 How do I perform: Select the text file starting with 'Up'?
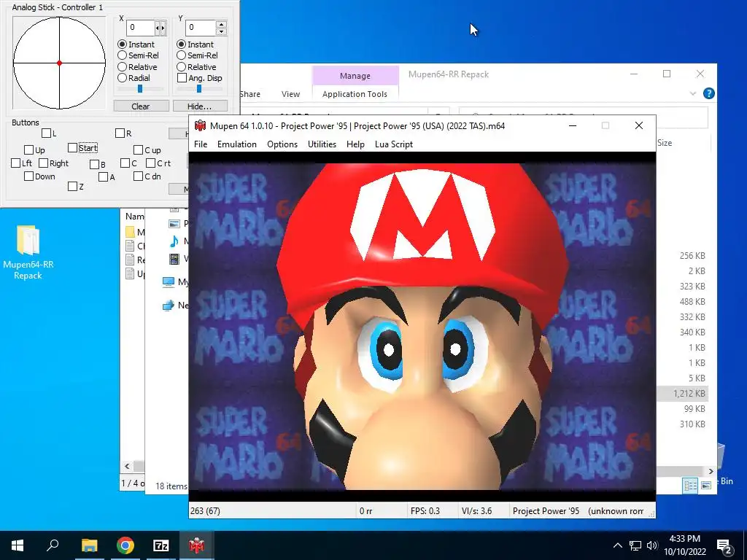[130, 273]
